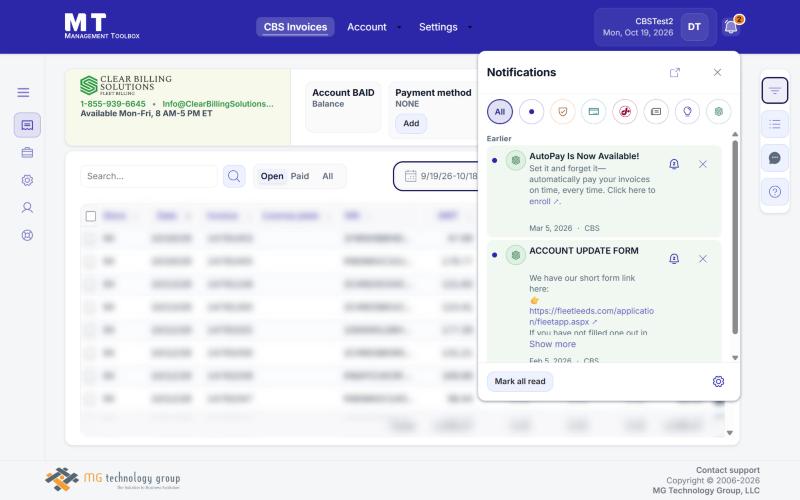This screenshot has height=500, width=800.
Task: Pop out notifications panel in new window
Action: pos(674,72)
